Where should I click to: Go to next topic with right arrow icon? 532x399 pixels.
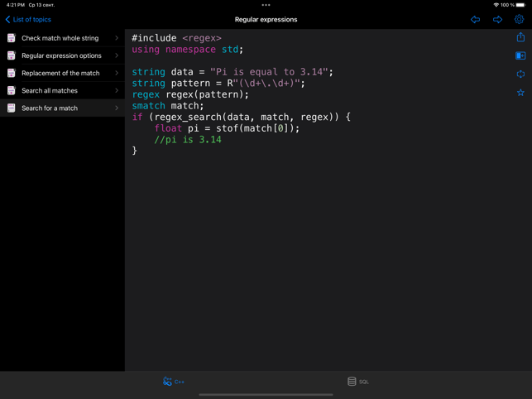click(x=497, y=19)
